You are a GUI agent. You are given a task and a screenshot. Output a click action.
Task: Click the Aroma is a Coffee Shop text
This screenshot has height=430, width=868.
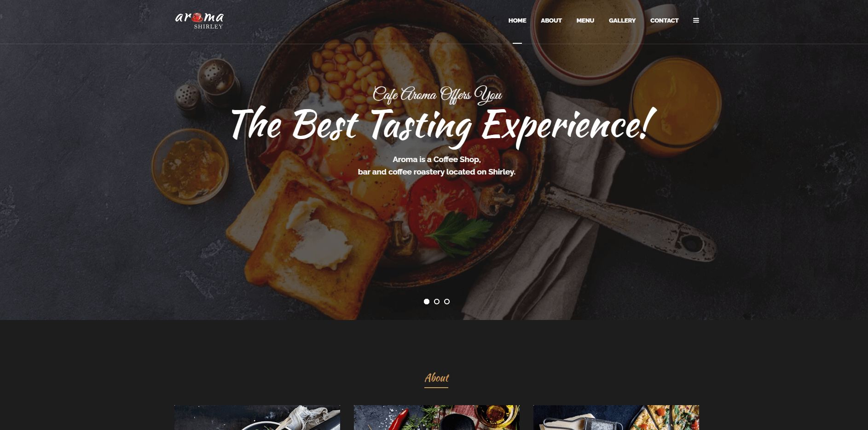click(x=437, y=159)
